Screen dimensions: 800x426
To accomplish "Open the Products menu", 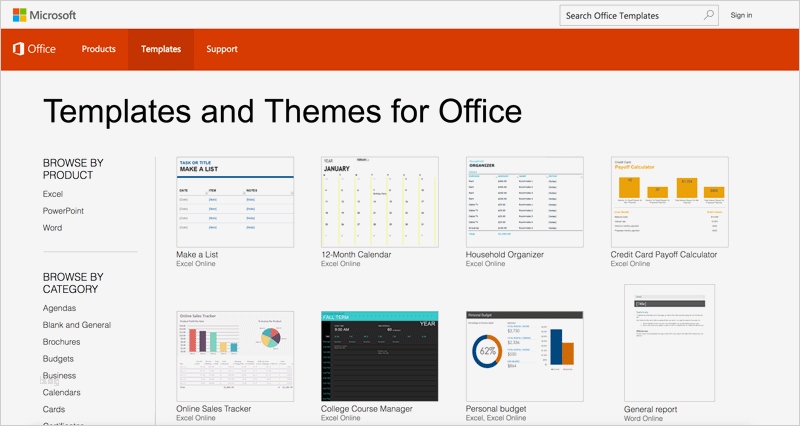I will tap(98, 49).
